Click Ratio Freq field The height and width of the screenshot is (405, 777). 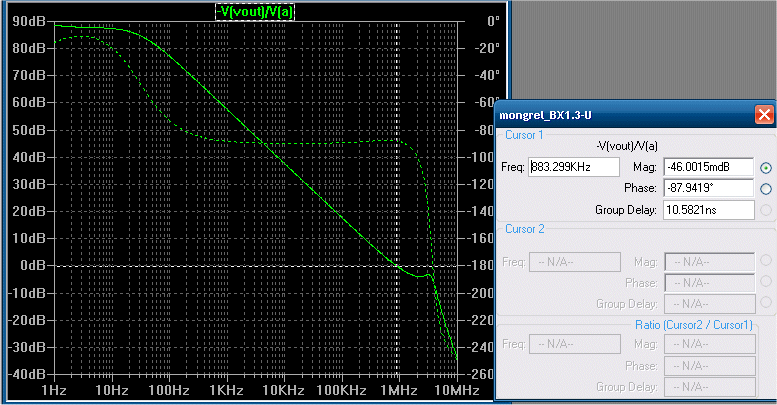(575, 344)
